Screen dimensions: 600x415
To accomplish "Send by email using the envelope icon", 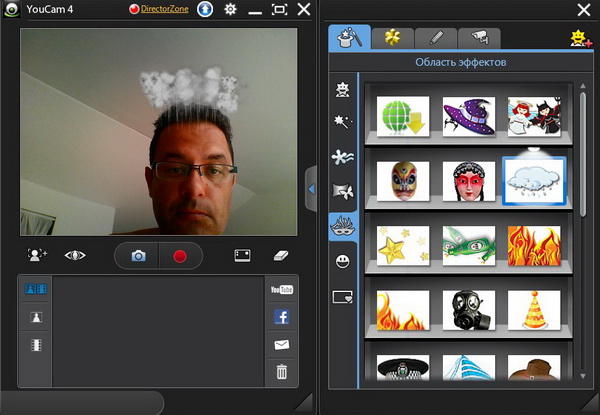I will coord(281,345).
